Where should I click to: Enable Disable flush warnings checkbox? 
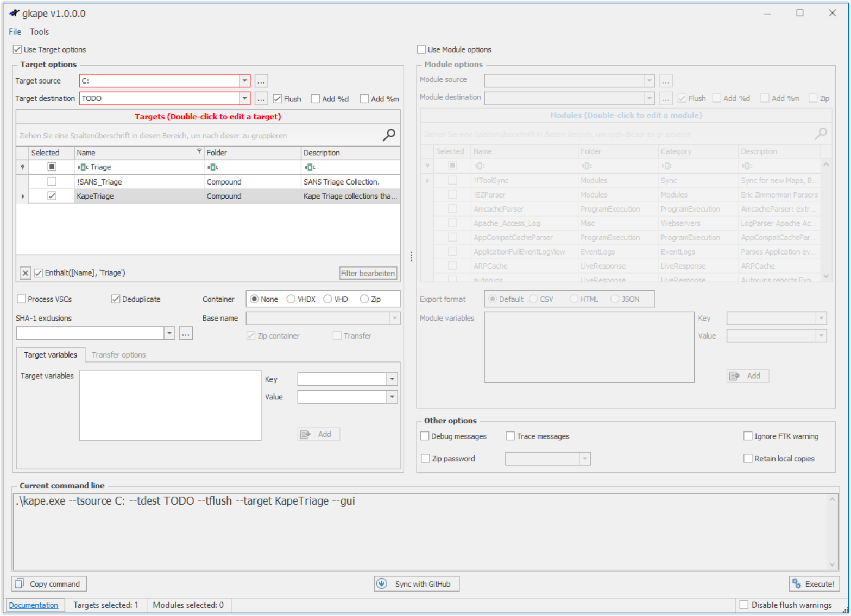point(744,605)
